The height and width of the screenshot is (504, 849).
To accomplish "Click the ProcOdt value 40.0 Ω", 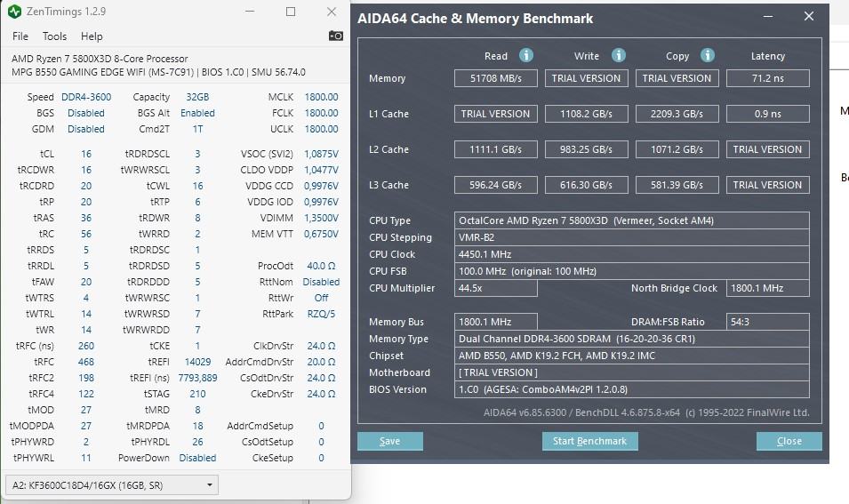I will tap(321, 266).
